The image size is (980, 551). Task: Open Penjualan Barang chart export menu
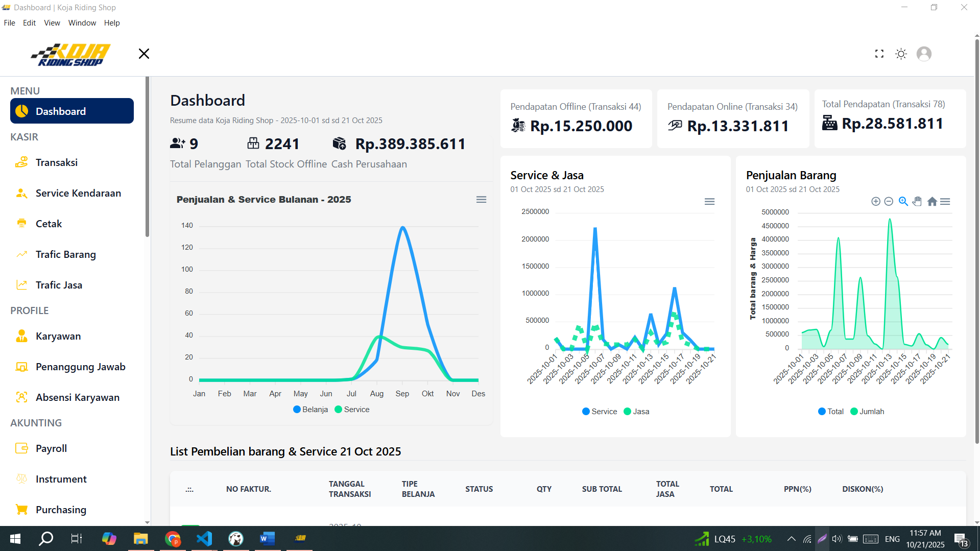945,202
